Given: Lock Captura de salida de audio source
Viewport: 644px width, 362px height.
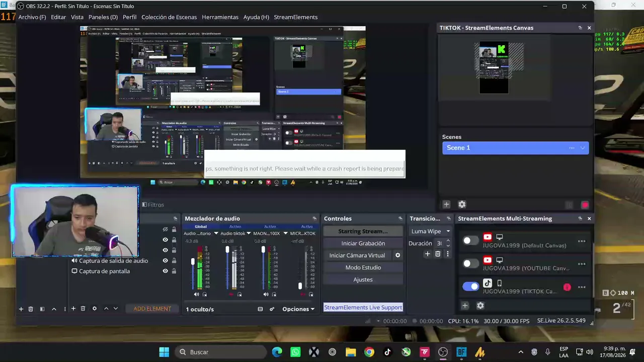Looking at the screenshot, I should click(174, 260).
